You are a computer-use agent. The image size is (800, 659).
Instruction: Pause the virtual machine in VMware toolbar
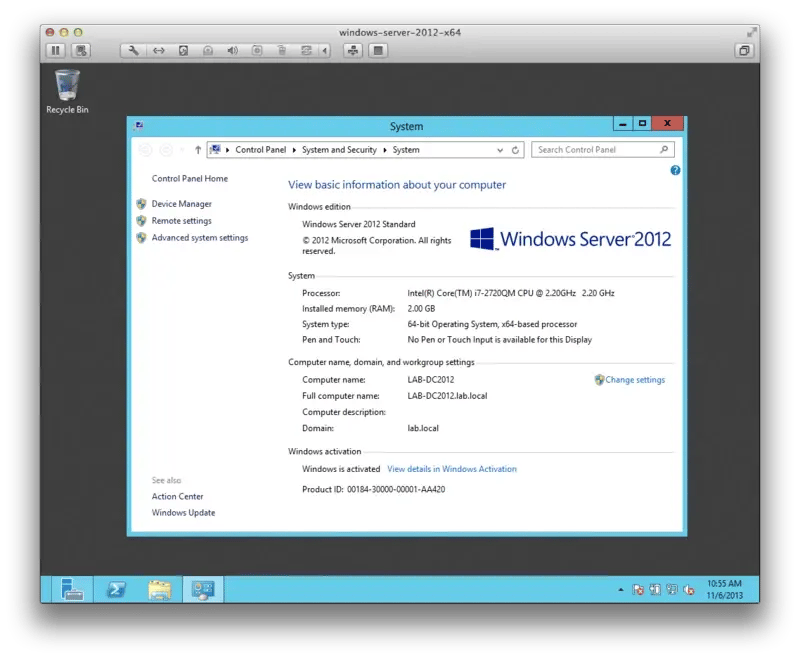click(56, 50)
